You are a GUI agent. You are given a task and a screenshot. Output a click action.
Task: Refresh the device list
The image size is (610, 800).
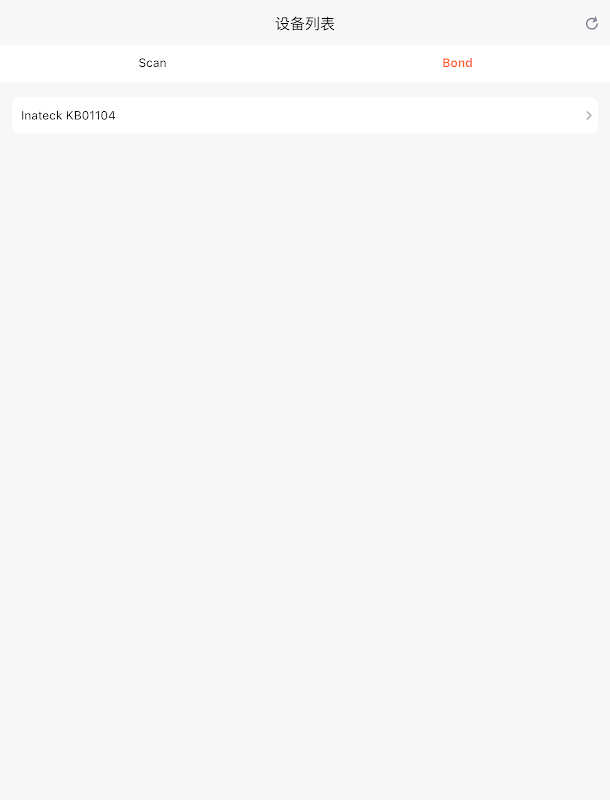click(x=591, y=23)
